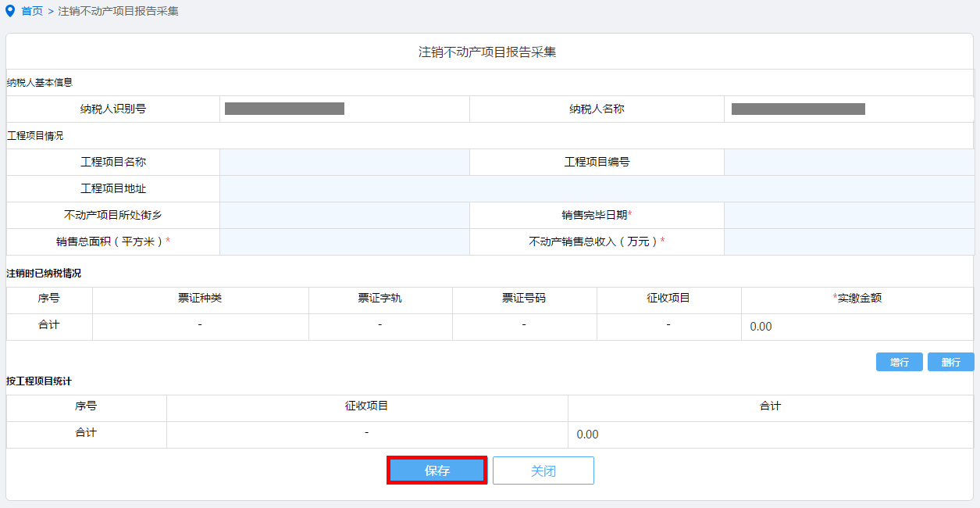Focus the 工程项目名称 input field

(x=344, y=163)
